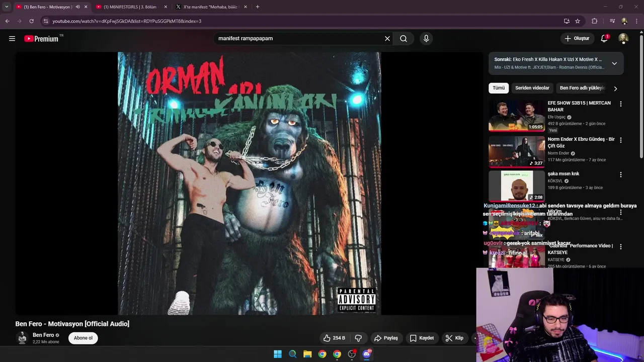Clear the search box text

point(387,38)
